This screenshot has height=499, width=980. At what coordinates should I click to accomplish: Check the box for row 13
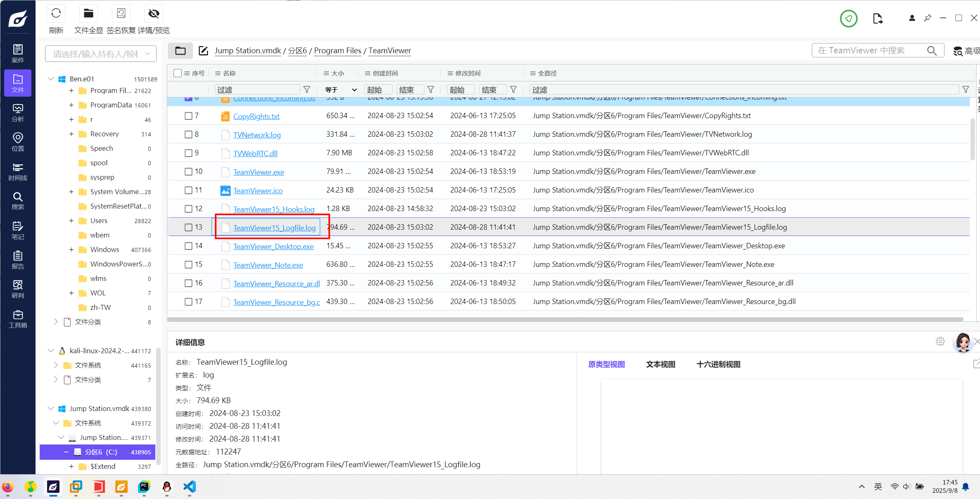point(188,227)
